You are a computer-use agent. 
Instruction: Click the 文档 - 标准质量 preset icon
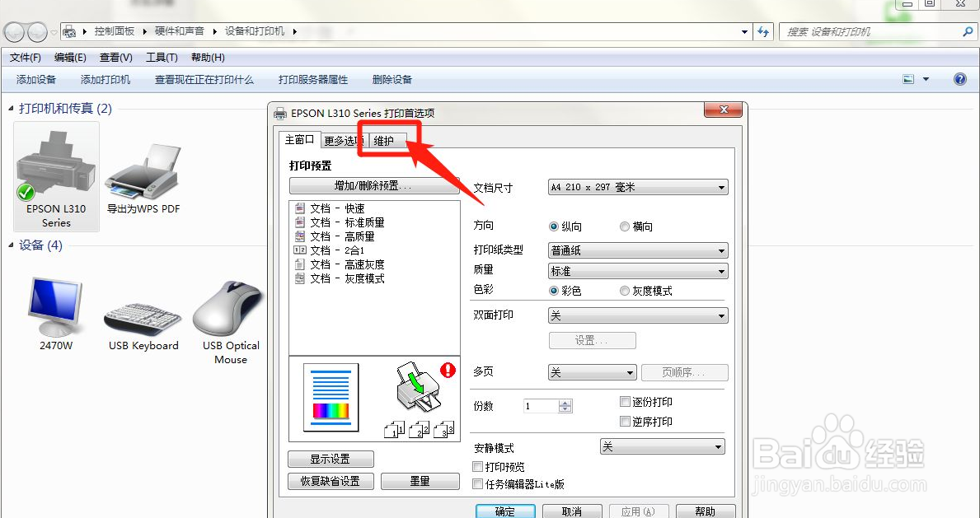coord(300,222)
